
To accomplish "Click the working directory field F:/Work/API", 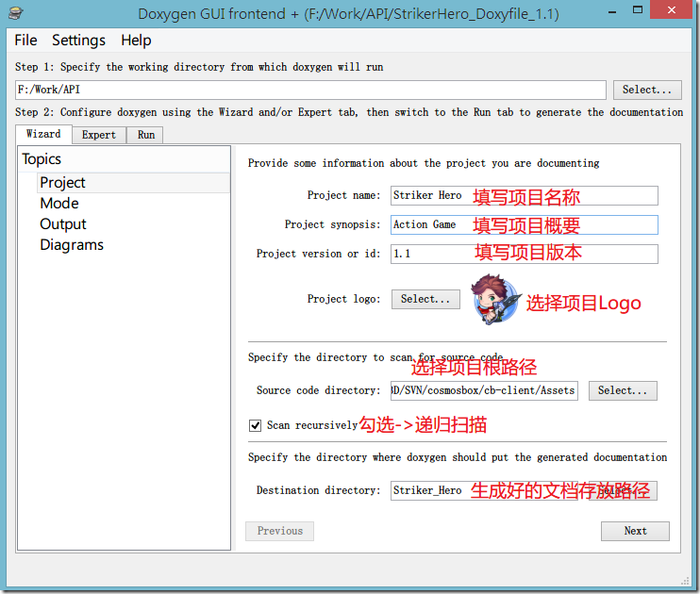I will tap(310, 90).
